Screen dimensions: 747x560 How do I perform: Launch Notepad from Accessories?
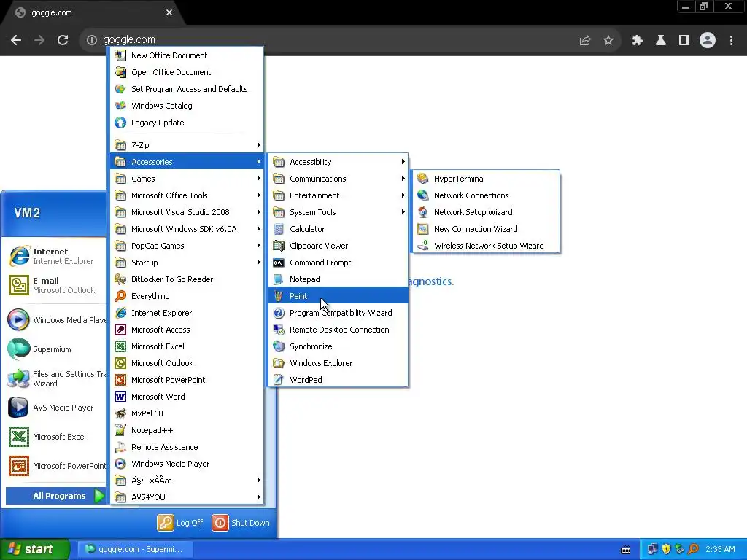[338, 279]
